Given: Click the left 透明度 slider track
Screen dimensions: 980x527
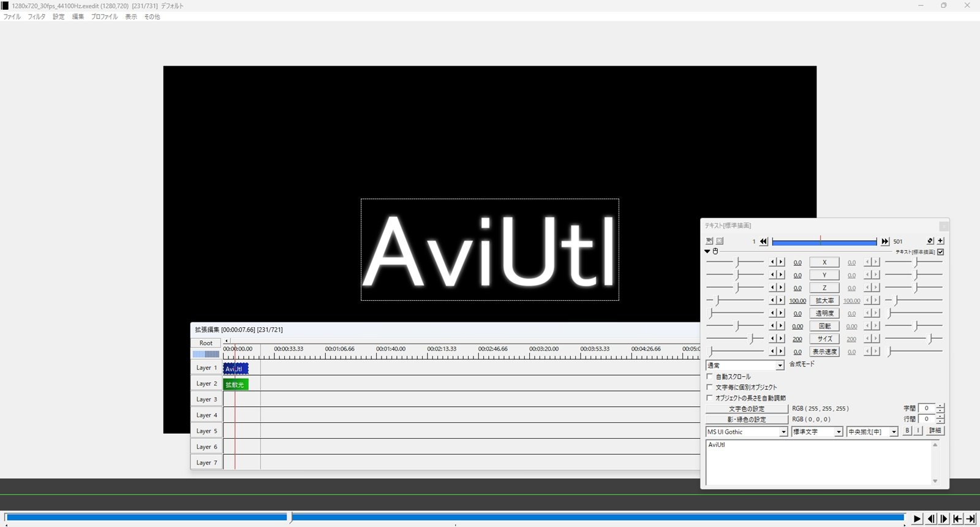Looking at the screenshot, I should tap(735, 313).
